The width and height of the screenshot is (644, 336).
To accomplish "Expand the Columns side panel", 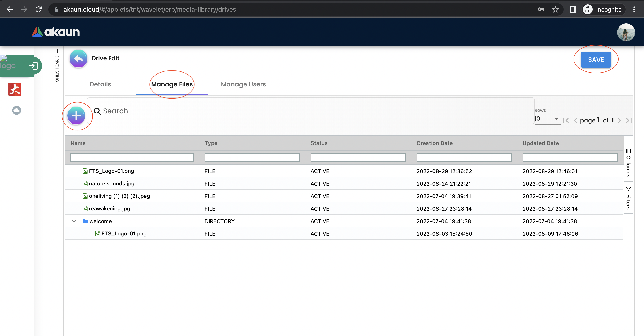I will click(628, 163).
